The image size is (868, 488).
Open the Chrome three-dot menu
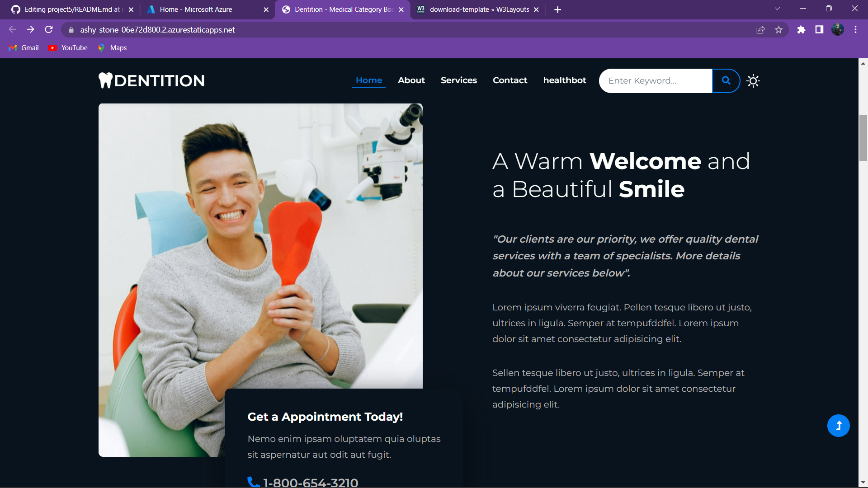855,30
